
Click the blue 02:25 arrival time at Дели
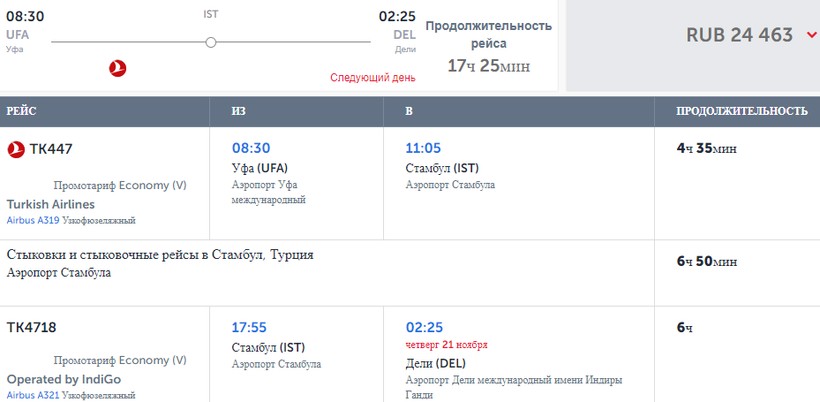pos(424,327)
